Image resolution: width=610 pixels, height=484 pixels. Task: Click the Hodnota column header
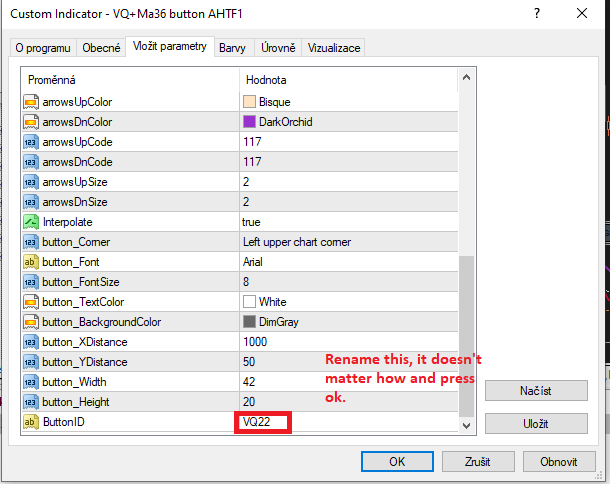349,80
